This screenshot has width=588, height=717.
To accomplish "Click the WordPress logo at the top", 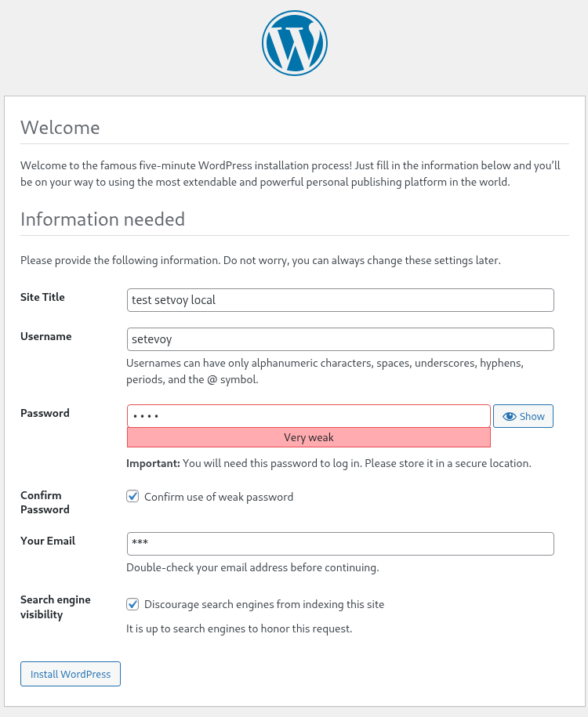I will (x=294, y=44).
